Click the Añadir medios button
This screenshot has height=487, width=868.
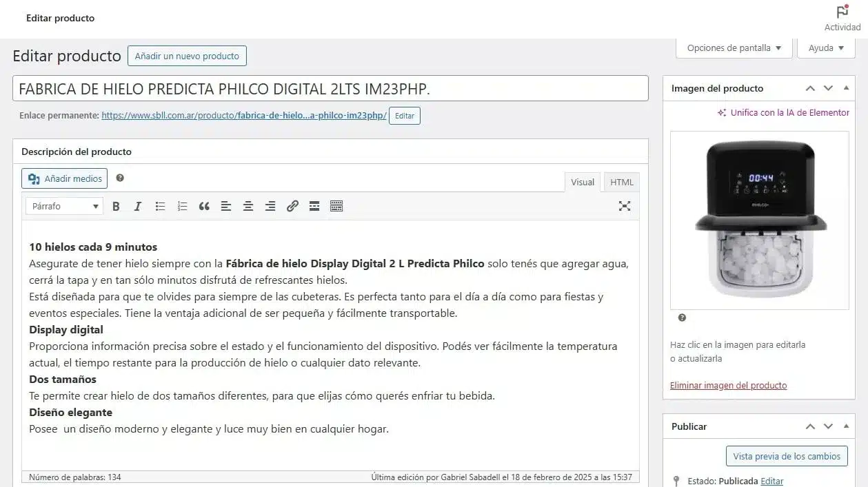65,178
